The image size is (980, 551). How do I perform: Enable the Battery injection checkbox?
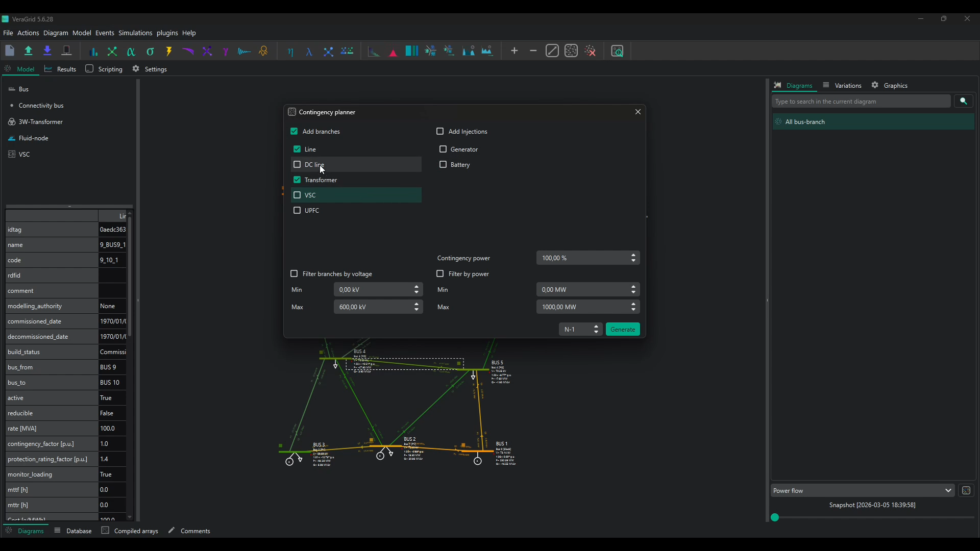[443, 165]
